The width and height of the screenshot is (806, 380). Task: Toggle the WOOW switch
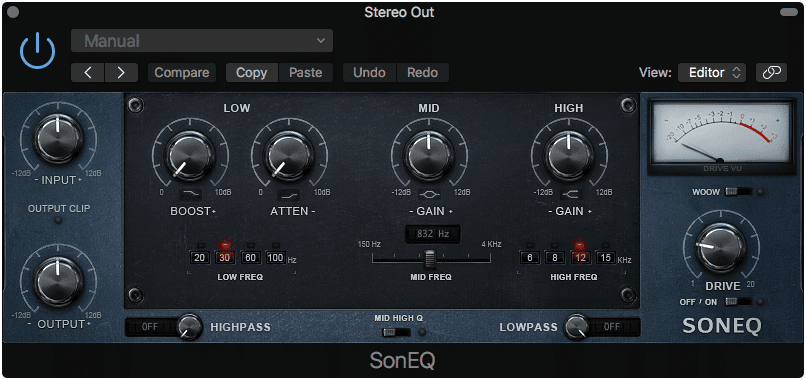[x=738, y=192]
